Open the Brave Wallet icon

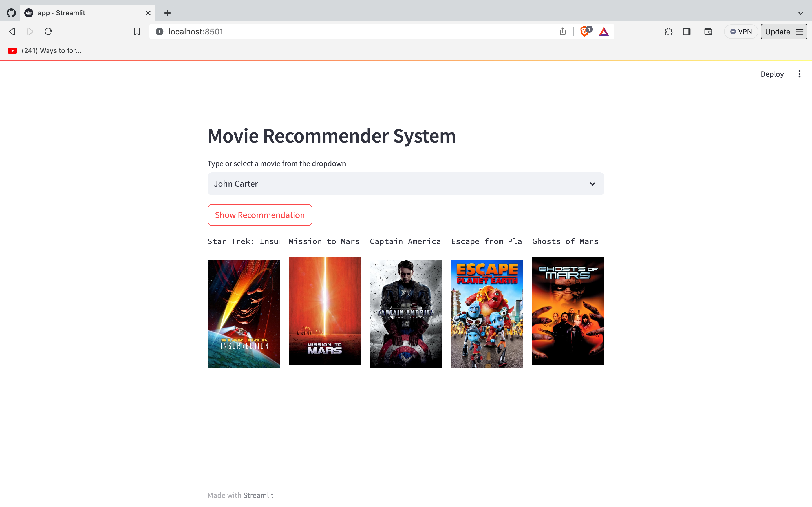click(708, 31)
